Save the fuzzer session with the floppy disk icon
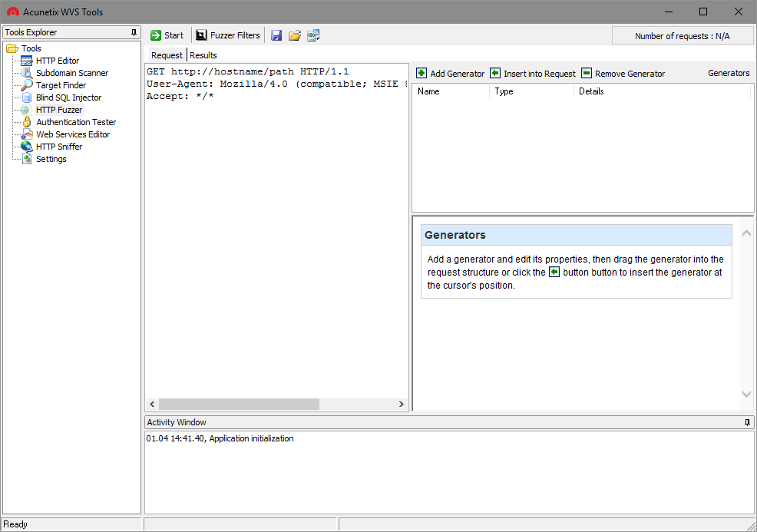 (276, 35)
